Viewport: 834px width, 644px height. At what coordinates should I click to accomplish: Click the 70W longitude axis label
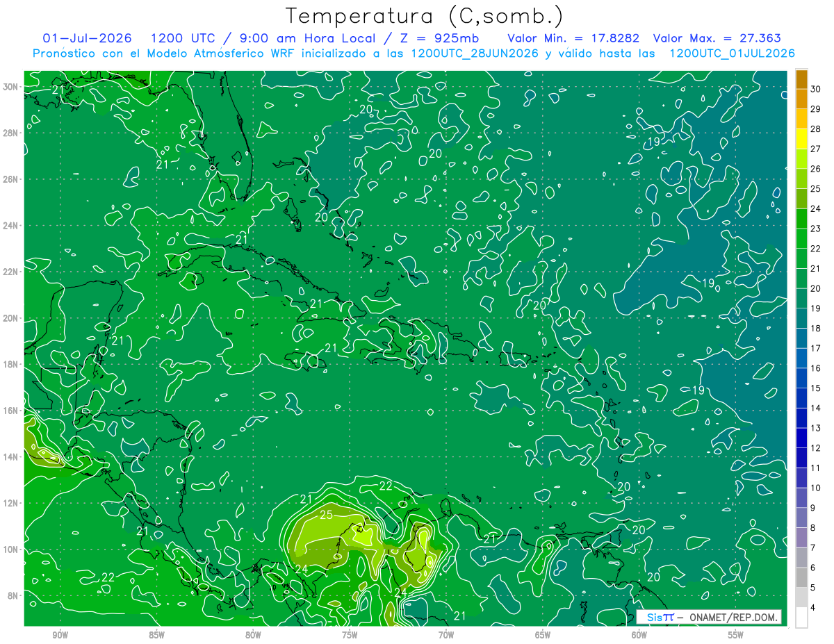point(446,635)
